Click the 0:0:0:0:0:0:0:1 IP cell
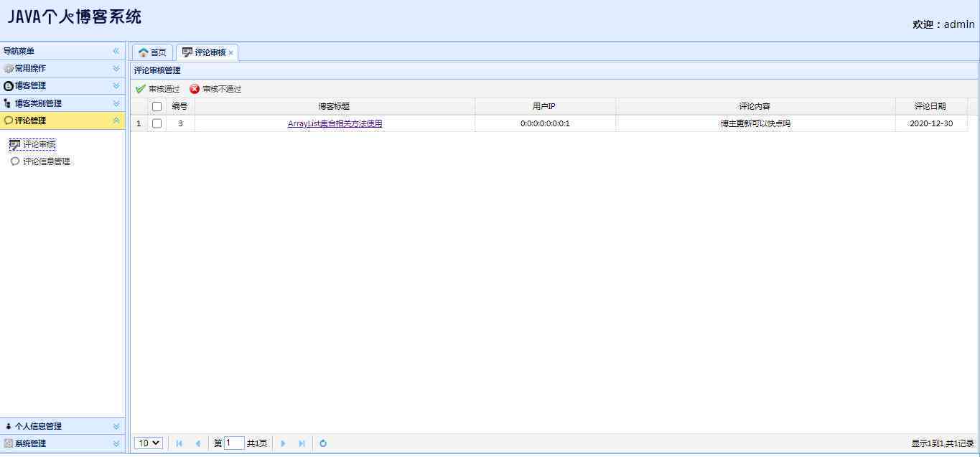The image size is (980, 457). [x=545, y=123]
